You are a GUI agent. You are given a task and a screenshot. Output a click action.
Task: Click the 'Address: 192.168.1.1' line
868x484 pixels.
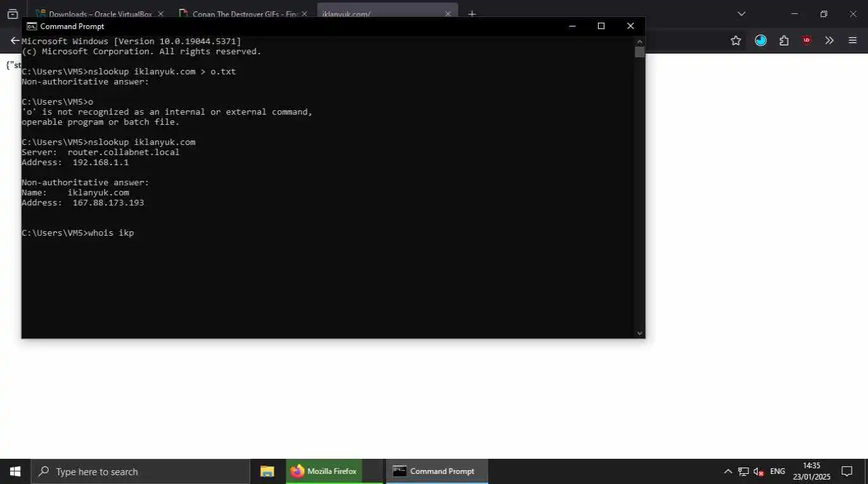click(x=75, y=163)
